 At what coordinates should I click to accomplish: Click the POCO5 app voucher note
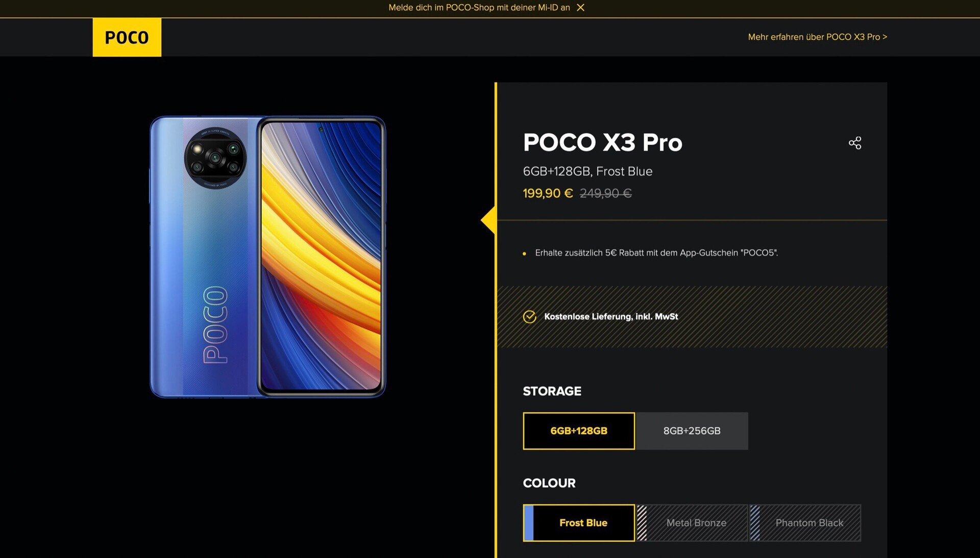click(x=656, y=253)
